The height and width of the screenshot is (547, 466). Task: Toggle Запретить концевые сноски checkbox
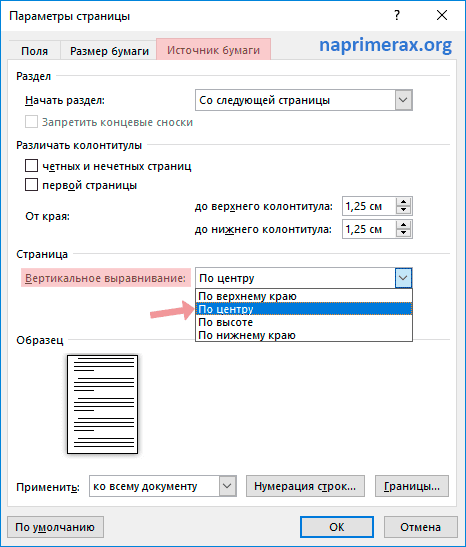pos(31,122)
